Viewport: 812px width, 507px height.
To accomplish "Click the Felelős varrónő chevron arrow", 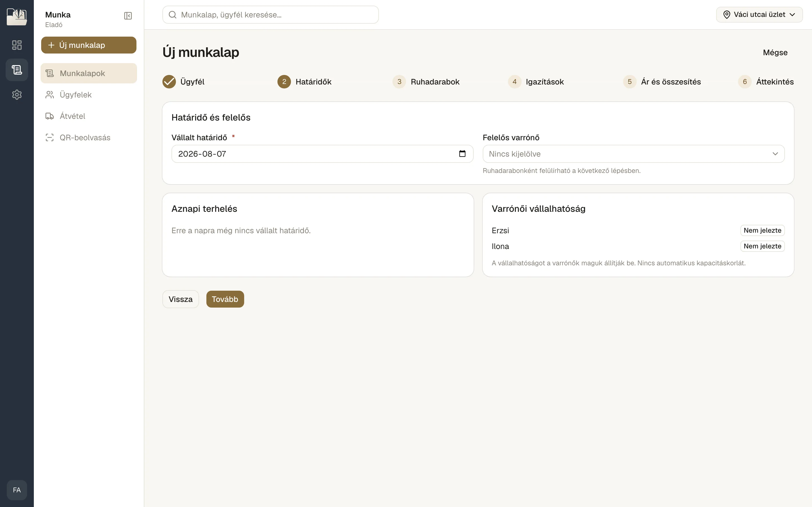I will pyautogui.click(x=775, y=154).
